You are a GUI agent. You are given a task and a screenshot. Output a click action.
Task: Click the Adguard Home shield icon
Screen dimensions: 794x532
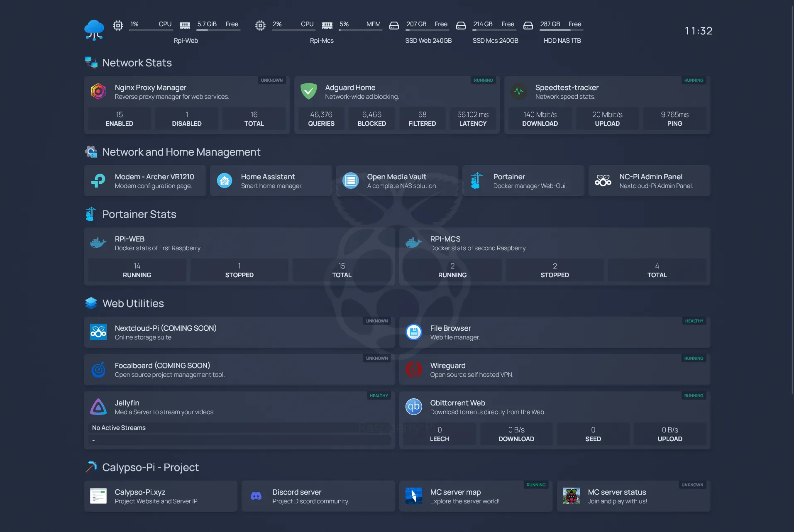pos(308,91)
